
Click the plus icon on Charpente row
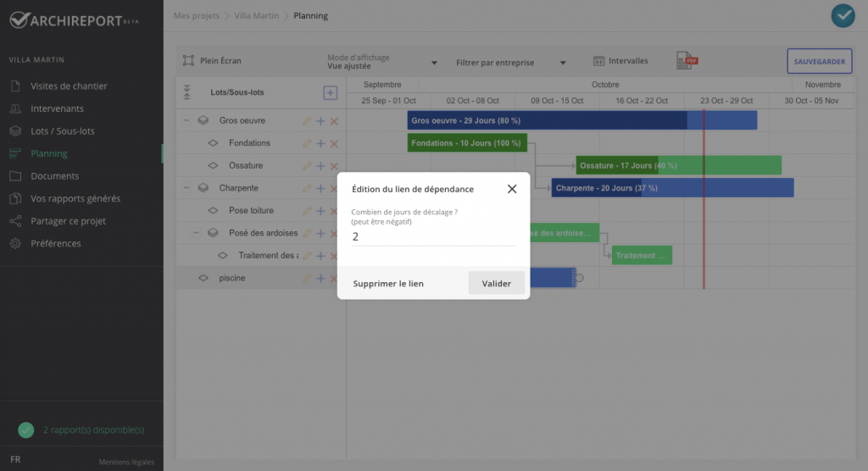click(320, 188)
